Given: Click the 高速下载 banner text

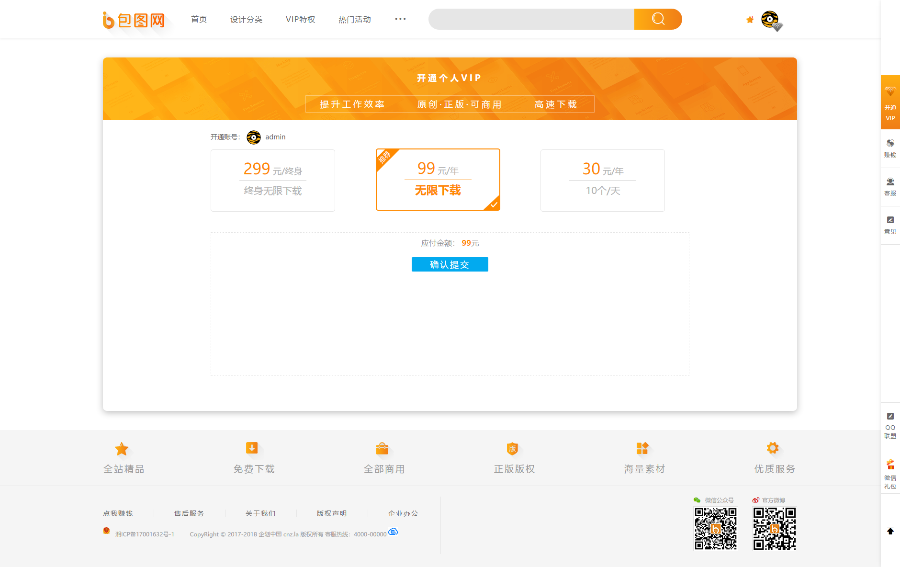Looking at the screenshot, I should pyautogui.click(x=556, y=104).
